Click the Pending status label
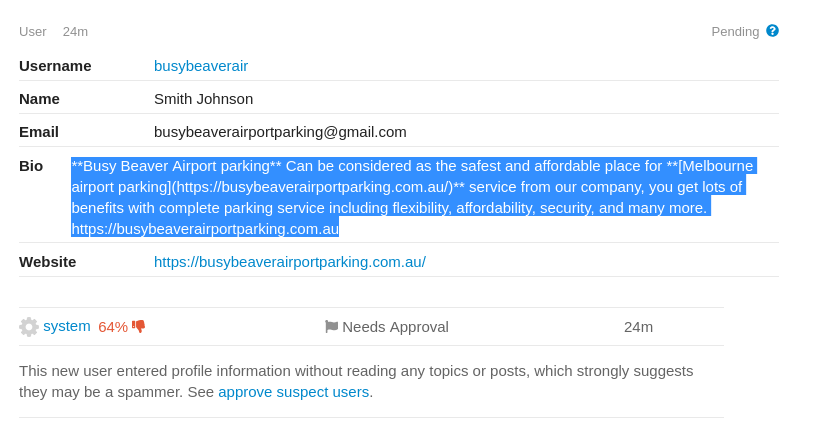 click(x=735, y=32)
